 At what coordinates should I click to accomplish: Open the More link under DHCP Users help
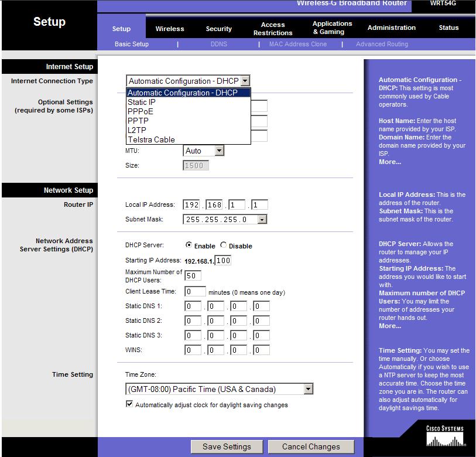coord(390,326)
